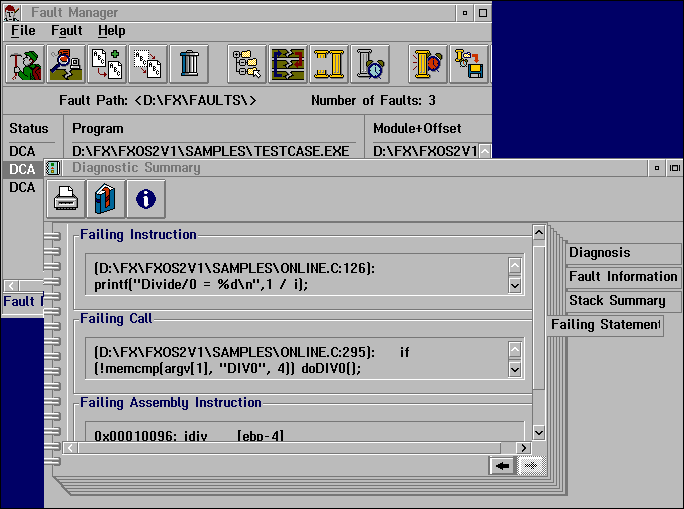Go to previous notebook page arrow
This screenshot has width=684, height=509.
[503, 466]
